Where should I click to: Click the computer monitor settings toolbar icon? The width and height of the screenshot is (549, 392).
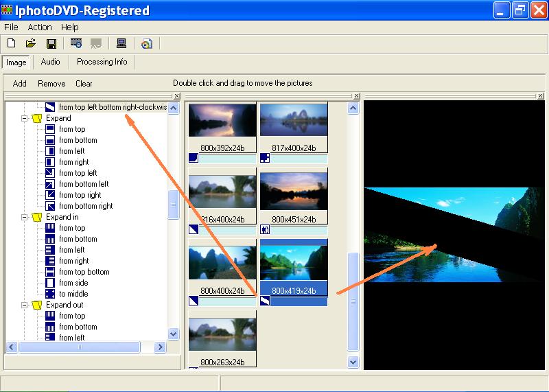click(x=121, y=43)
